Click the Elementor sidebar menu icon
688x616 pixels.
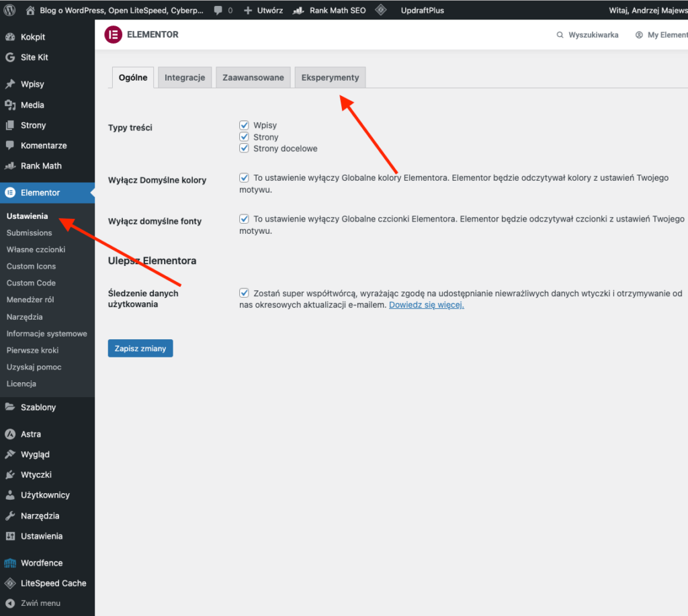pos(10,193)
